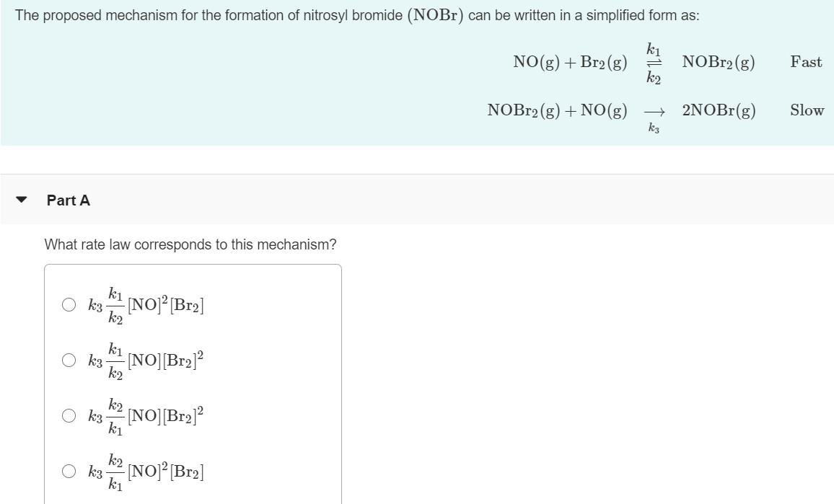Click the Fast reaction label

[x=806, y=62]
